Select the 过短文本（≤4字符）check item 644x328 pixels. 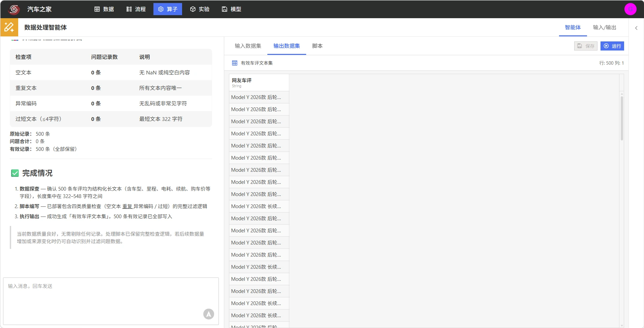111,119
